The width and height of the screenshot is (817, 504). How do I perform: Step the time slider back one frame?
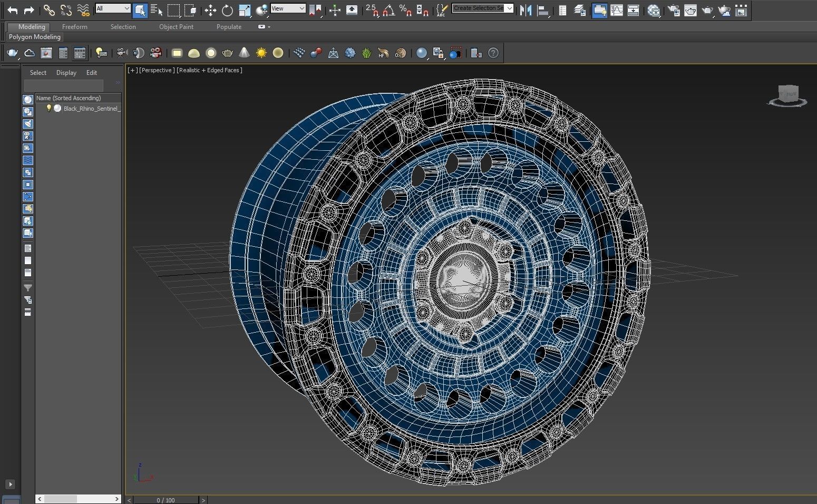tap(129, 500)
